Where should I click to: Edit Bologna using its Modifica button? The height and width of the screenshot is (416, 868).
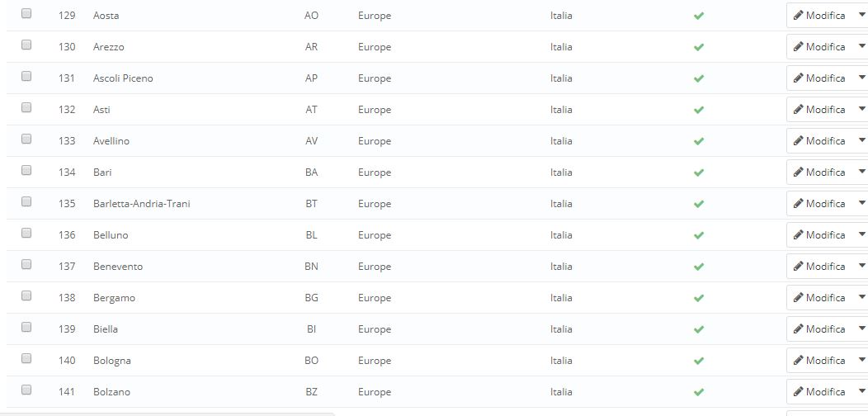pyautogui.click(x=819, y=361)
